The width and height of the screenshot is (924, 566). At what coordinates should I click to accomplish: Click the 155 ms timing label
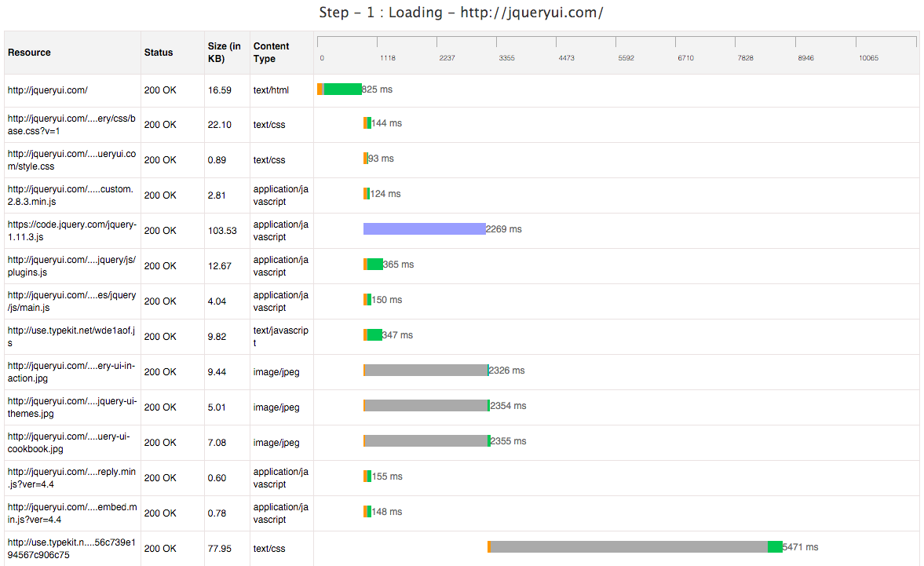click(387, 477)
